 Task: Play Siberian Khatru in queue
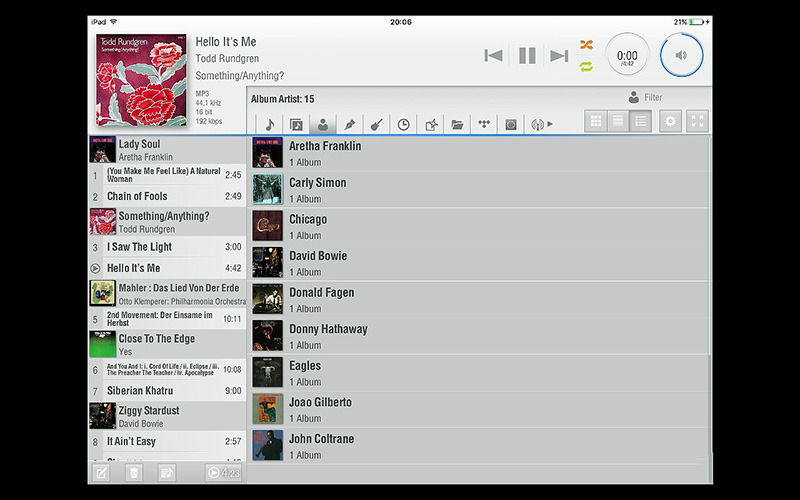(167, 391)
